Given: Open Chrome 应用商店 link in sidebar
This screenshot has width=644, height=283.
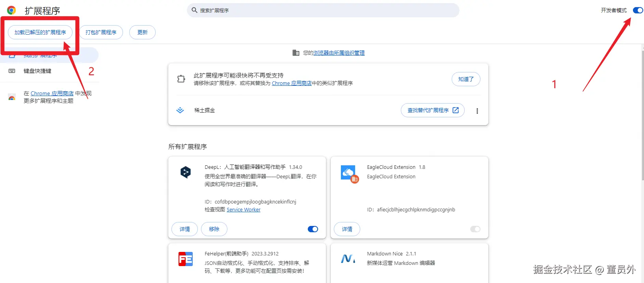Looking at the screenshot, I should (x=52, y=93).
